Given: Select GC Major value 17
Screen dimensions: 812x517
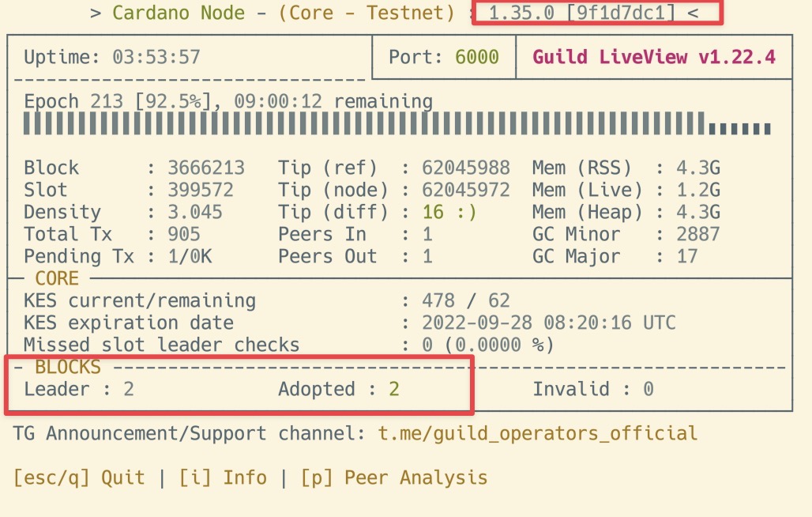Looking at the screenshot, I should click(x=687, y=256).
